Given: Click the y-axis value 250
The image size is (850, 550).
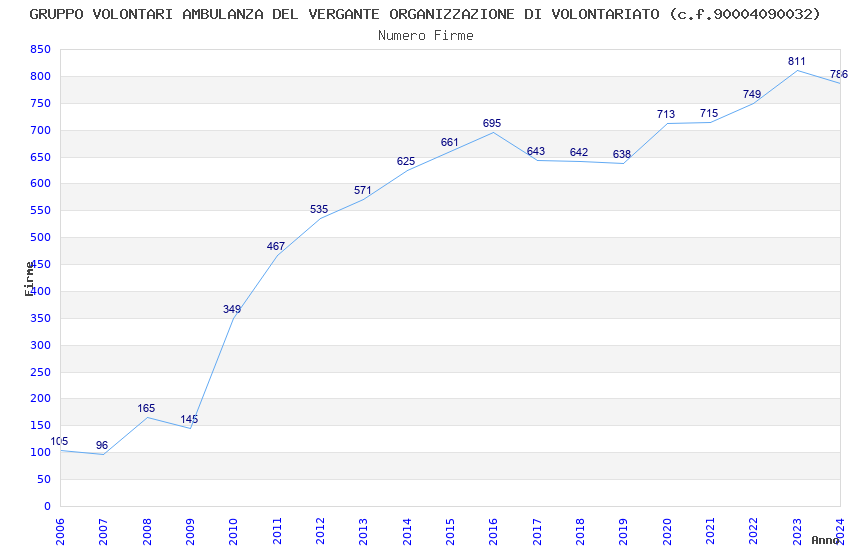Looking at the screenshot, I should 41,372.
